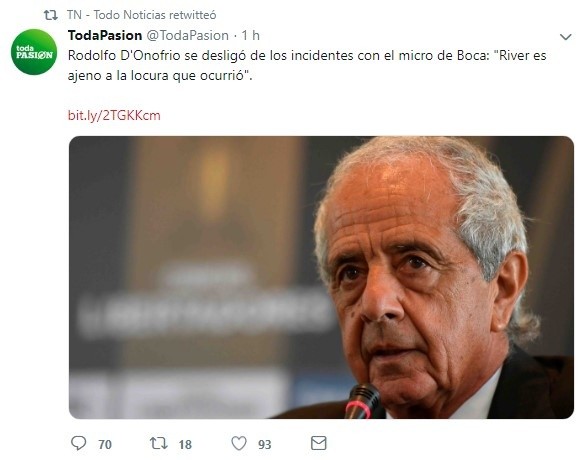Click the @TodaPasion handle
The image size is (583, 460).
[x=187, y=35]
